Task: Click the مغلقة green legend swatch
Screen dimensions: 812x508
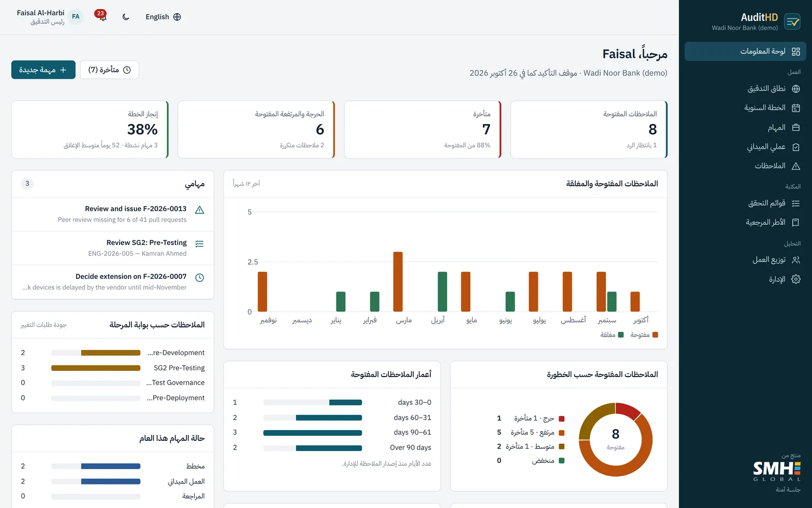Action: (621, 335)
